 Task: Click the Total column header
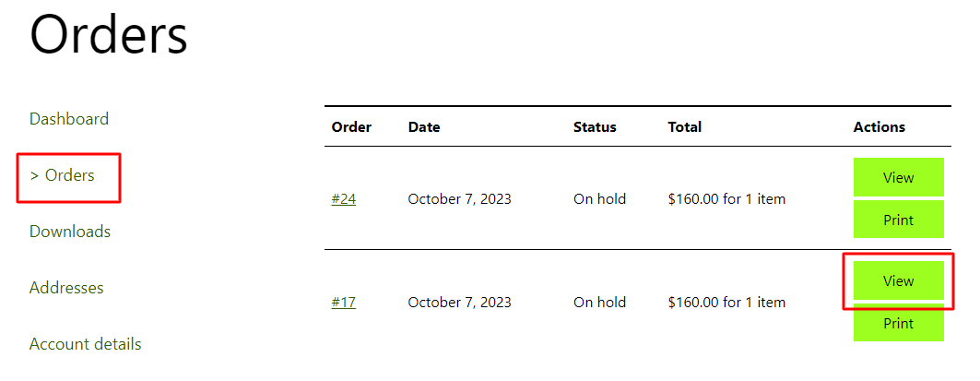click(685, 127)
